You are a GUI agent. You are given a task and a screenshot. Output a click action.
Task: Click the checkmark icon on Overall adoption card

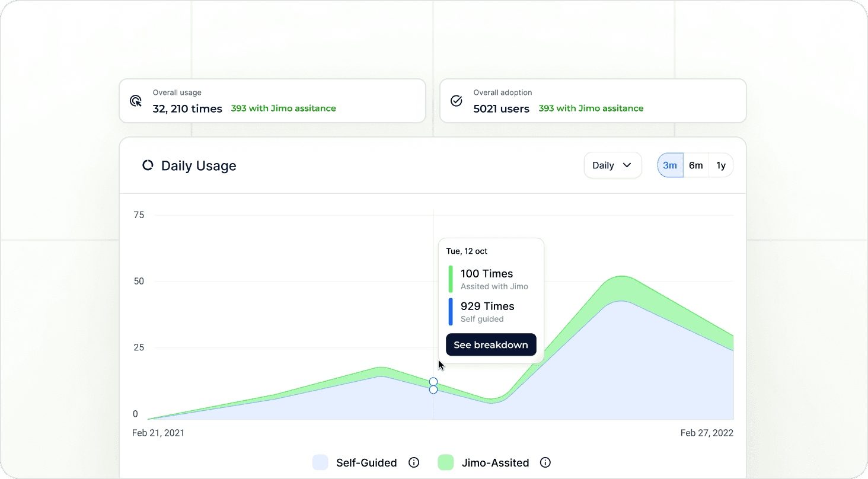(x=456, y=101)
